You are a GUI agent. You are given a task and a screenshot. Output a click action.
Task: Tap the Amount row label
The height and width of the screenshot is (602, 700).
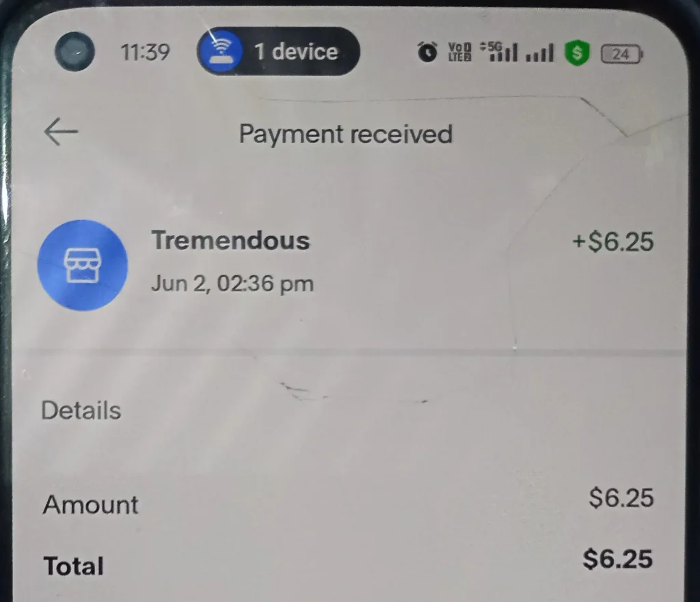tap(91, 505)
